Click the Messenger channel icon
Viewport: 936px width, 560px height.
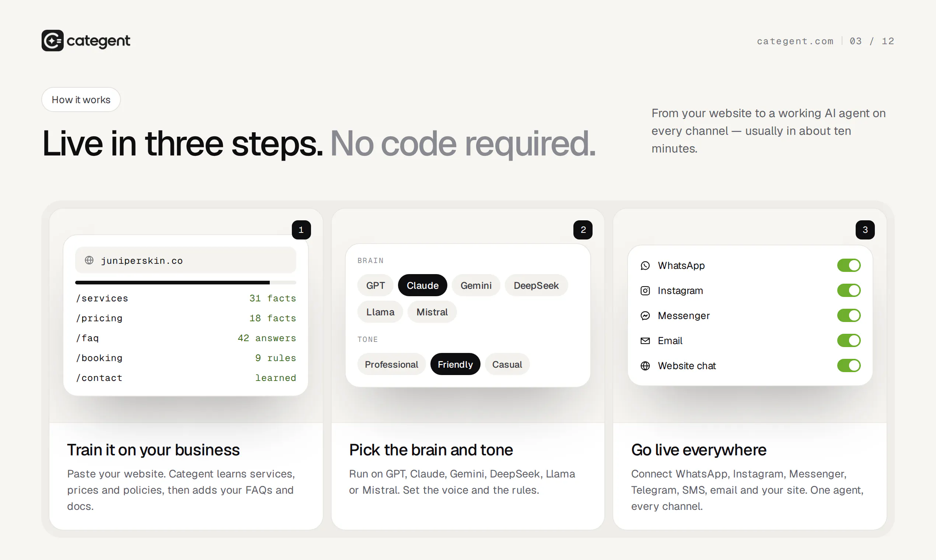coord(645,315)
